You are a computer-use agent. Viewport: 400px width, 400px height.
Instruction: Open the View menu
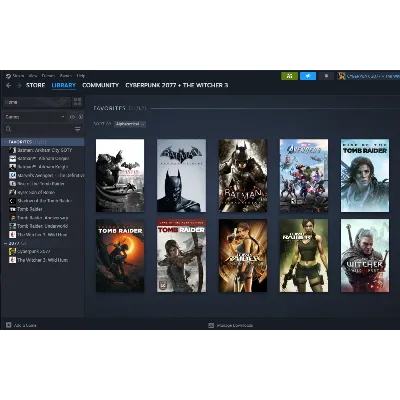33,76
